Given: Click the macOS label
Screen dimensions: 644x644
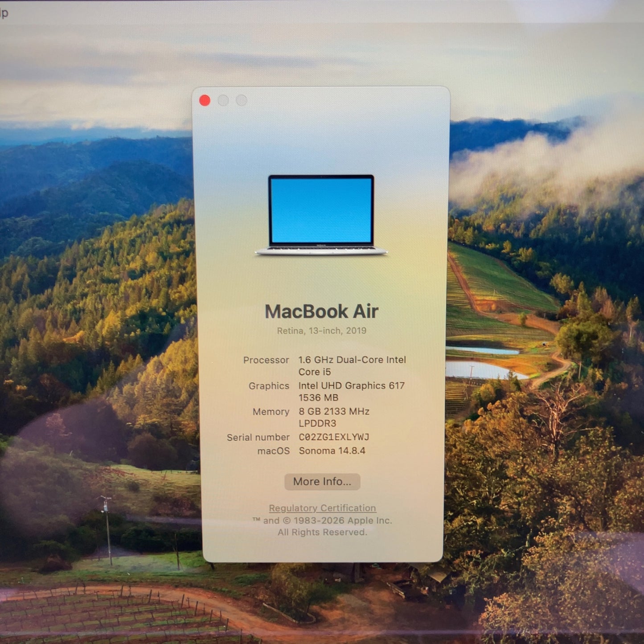Looking at the screenshot, I should tap(273, 451).
